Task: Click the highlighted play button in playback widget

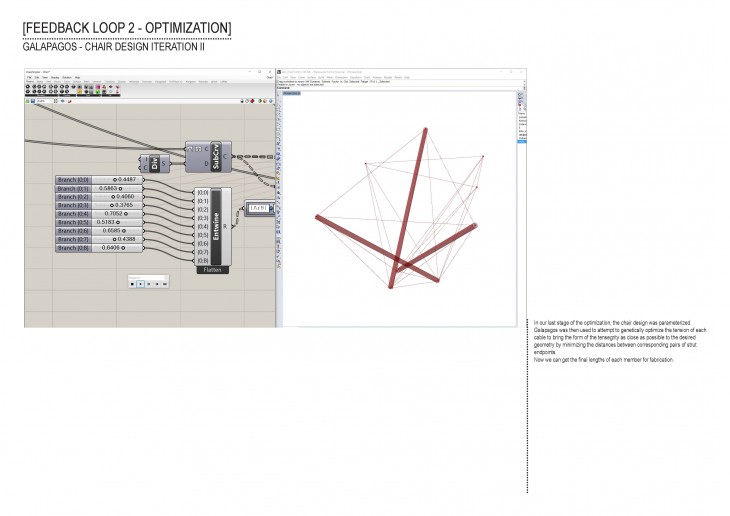Action: 142,283
